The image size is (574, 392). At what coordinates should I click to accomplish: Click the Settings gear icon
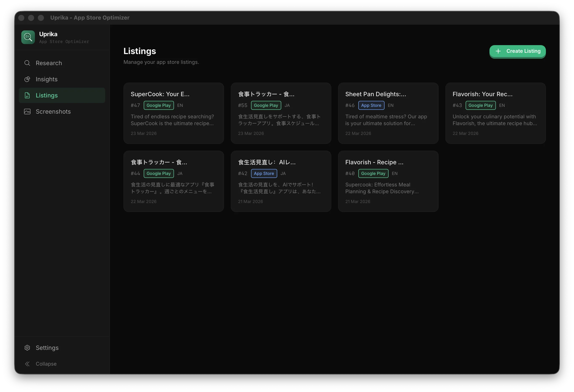(x=27, y=348)
